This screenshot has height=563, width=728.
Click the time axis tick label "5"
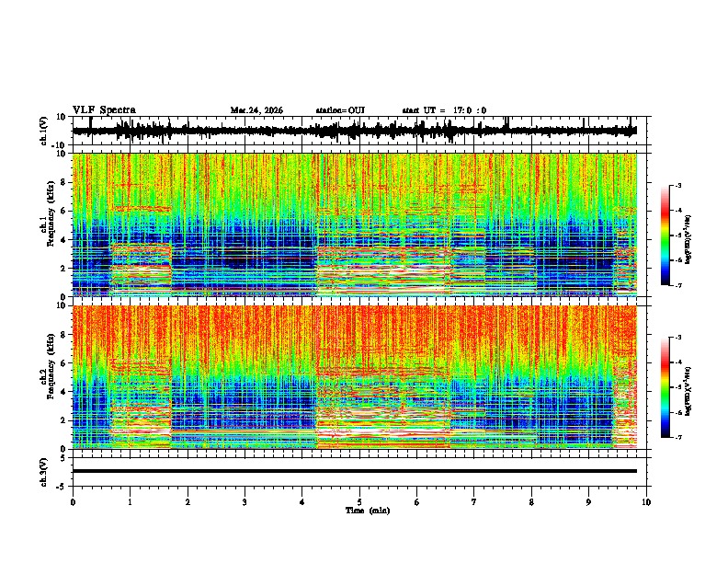pyautogui.click(x=359, y=501)
